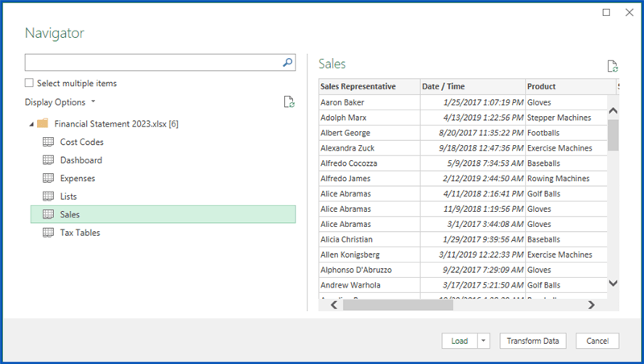Click the vertical scrollbar down arrow

pyautogui.click(x=613, y=283)
